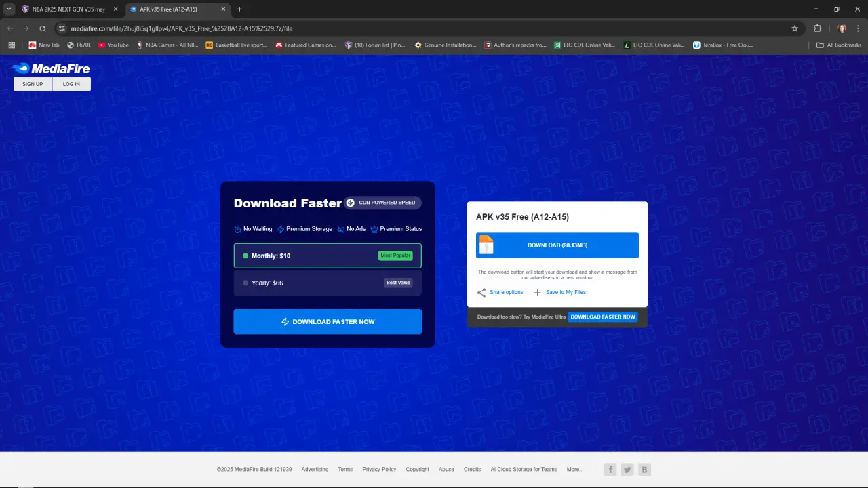Go back using the browser back arrow
The image size is (868, 488).
(10, 28)
